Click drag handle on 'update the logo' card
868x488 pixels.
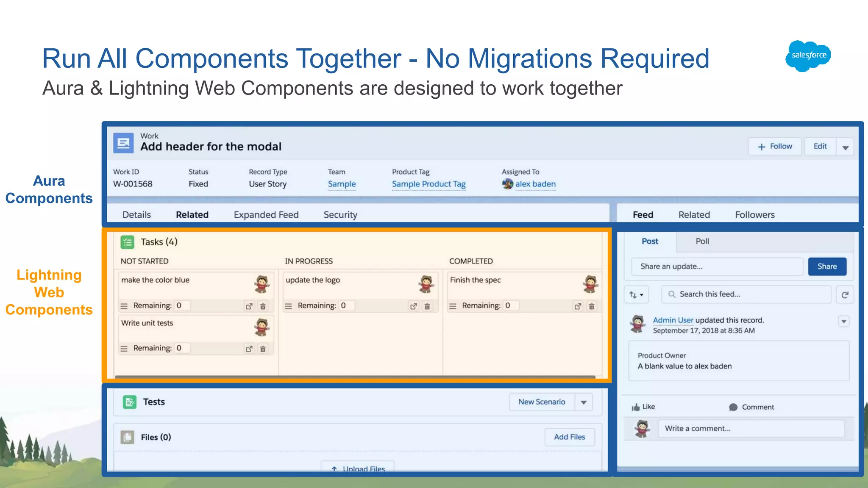pyautogui.click(x=288, y=306)
